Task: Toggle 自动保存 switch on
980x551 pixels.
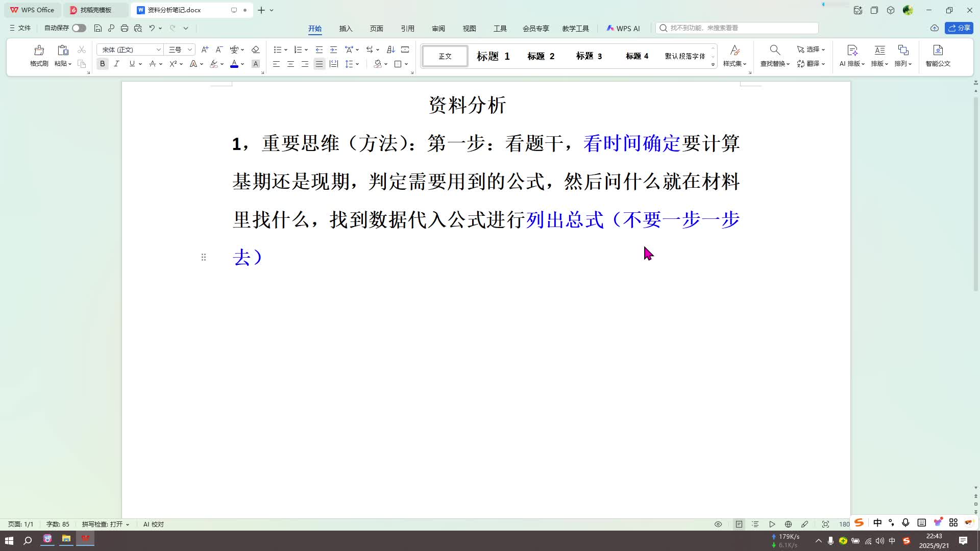Action: pos(79,28)
